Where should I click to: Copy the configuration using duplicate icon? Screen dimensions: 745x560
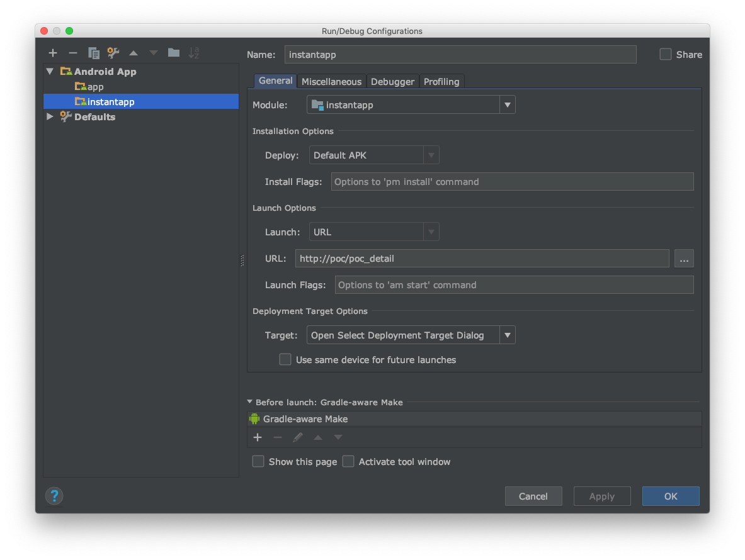point(93,53)
